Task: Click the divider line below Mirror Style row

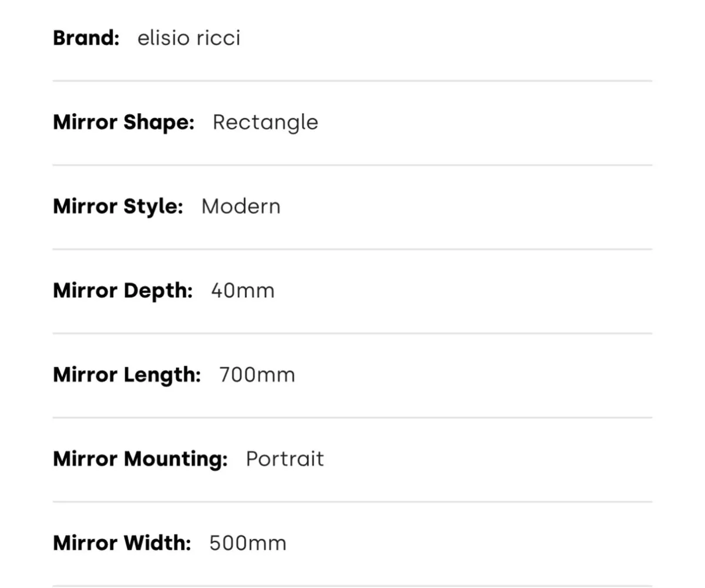Action: click(x=352, y=249)
